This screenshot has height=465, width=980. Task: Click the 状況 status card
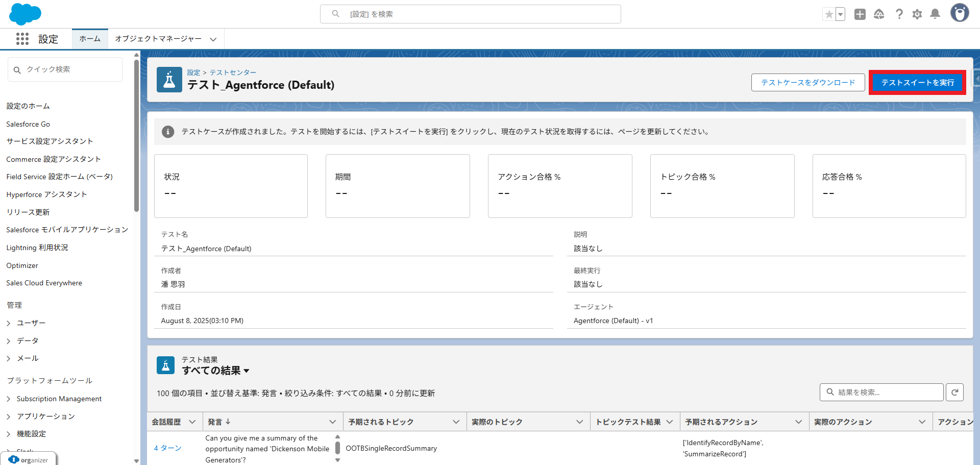(231, 186)
